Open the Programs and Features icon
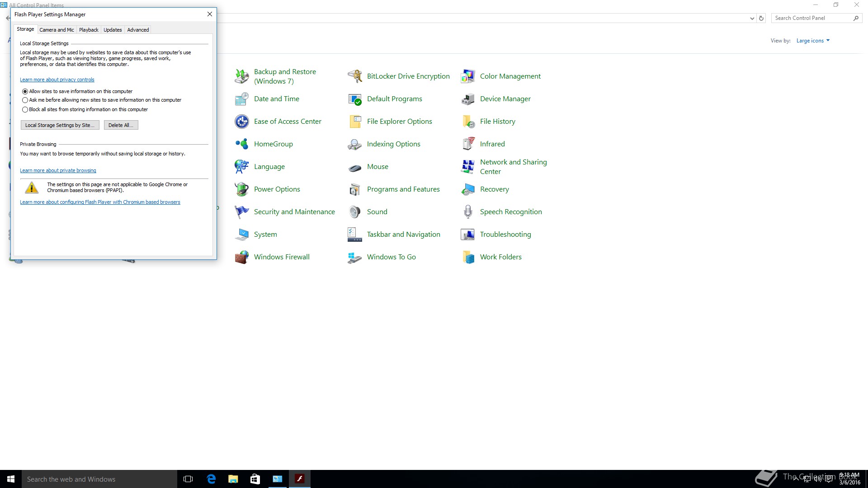Screen dimensions: 868x488 tap(355, 189)
